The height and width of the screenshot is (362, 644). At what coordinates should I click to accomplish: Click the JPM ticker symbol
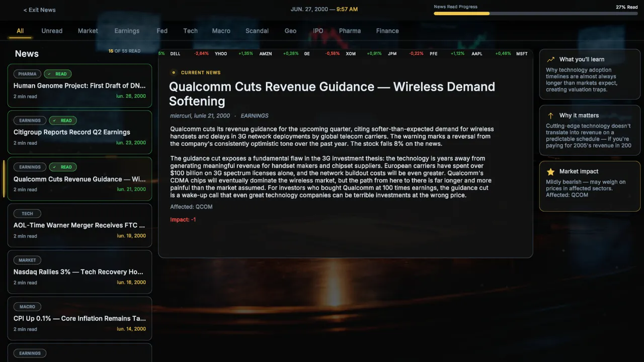click(x=392, y=53)
